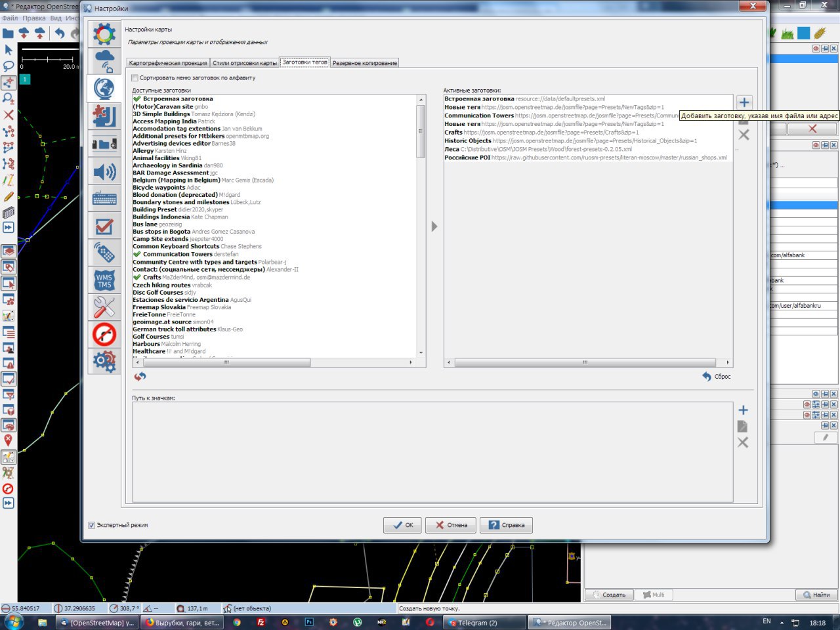The height and width of the screenshot is (630, 840).
Task: Click the Найти button in JOSM panel
Action: (816, 595)
